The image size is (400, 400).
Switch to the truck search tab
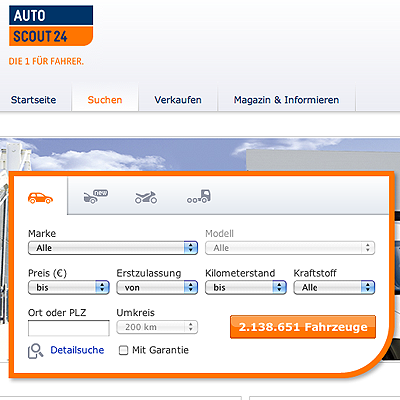point(199,197)
